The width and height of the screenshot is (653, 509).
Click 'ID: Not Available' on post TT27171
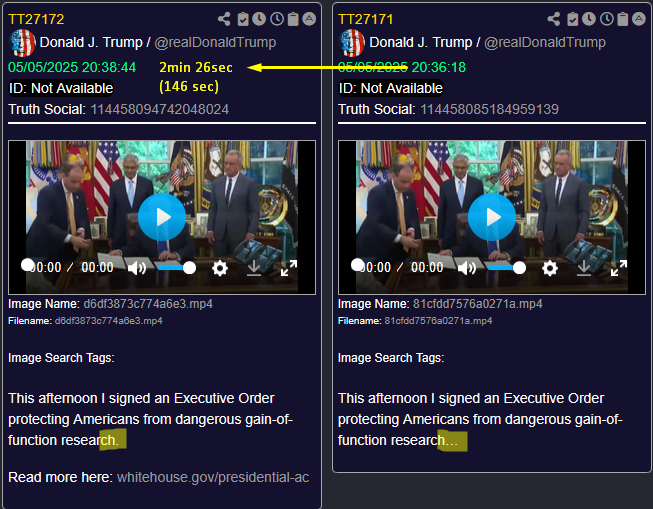point(391,88)
